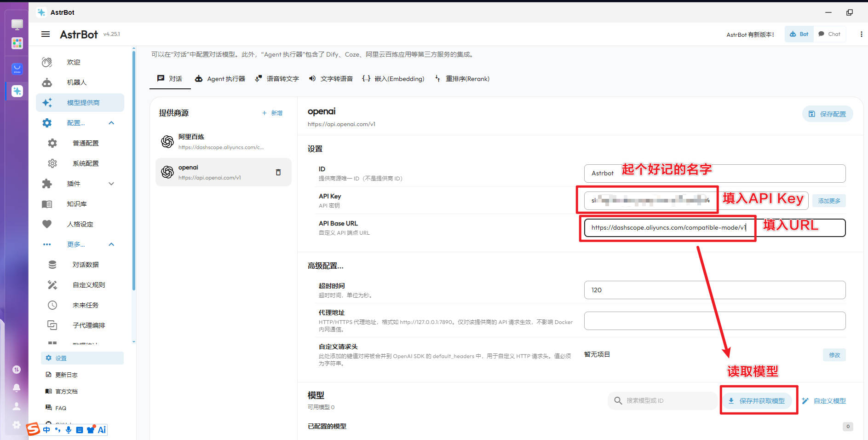Click the desktop monitor icon in the dock
Screen dimensions: 868x440
[x=17, y=24]
